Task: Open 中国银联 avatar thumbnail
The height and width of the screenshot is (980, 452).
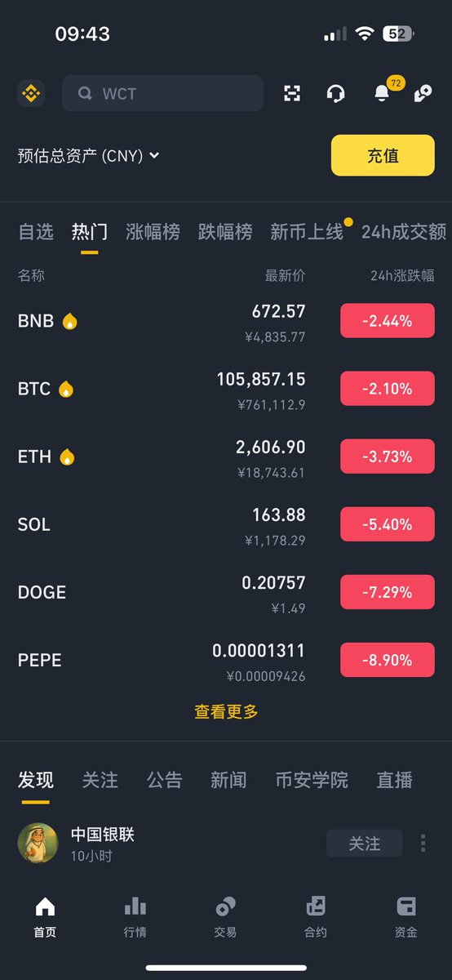Action: pyautogui.click(x=38, y=843)
